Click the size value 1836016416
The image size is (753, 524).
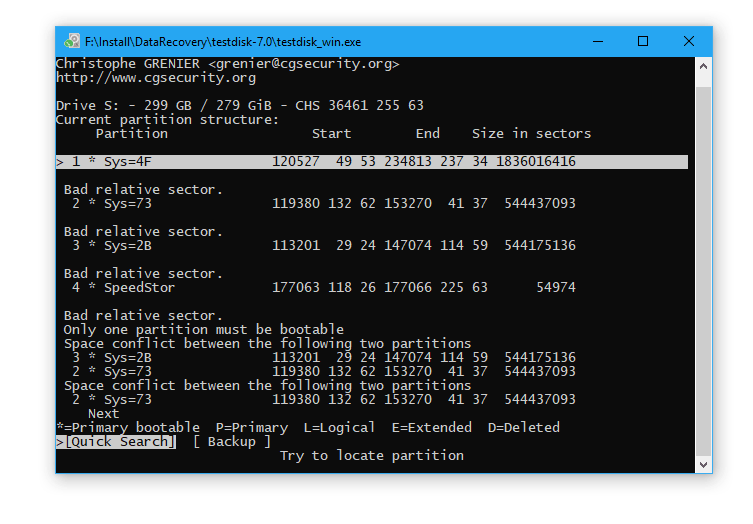(x=536, y=162)
